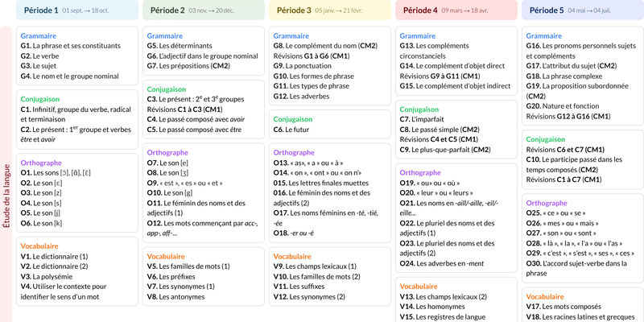Select V14. Les homonymes
This screenshot has height=322, width=644.
tap(432, 307)
